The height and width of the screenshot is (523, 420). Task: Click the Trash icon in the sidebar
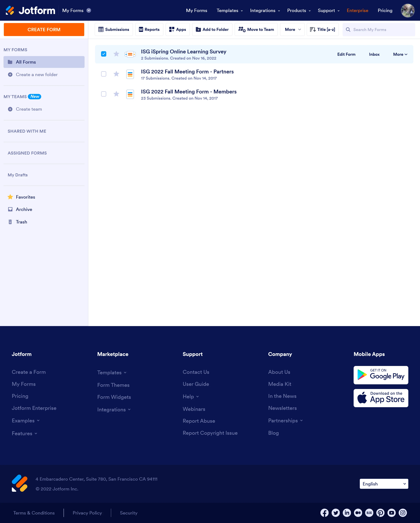point(10,222)
